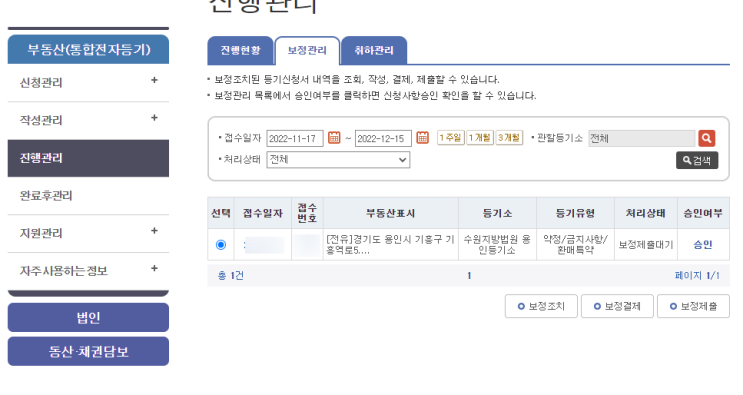Select 부동산(통합전자등기) section header

coord(88,49)
